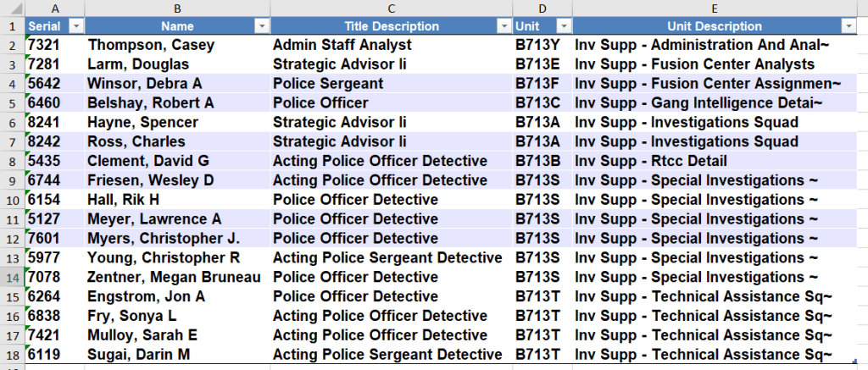
Task: Click the select-all corner of the sheet
Action: coord(12,8)
